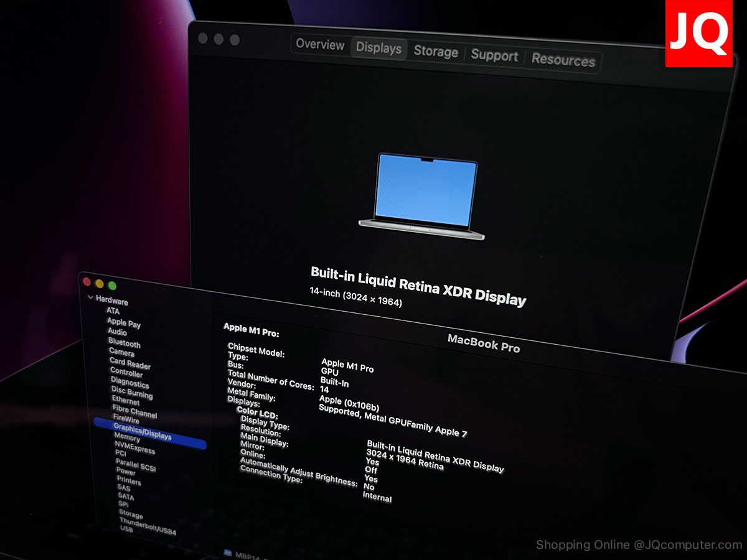Select Audio in the sidebar

[x=117, y=332]
